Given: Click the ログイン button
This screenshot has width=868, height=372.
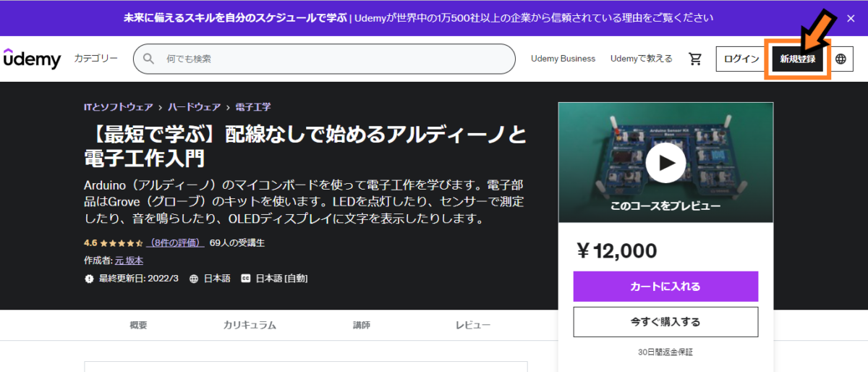Looking at the screenshot, I should (741, 59).
